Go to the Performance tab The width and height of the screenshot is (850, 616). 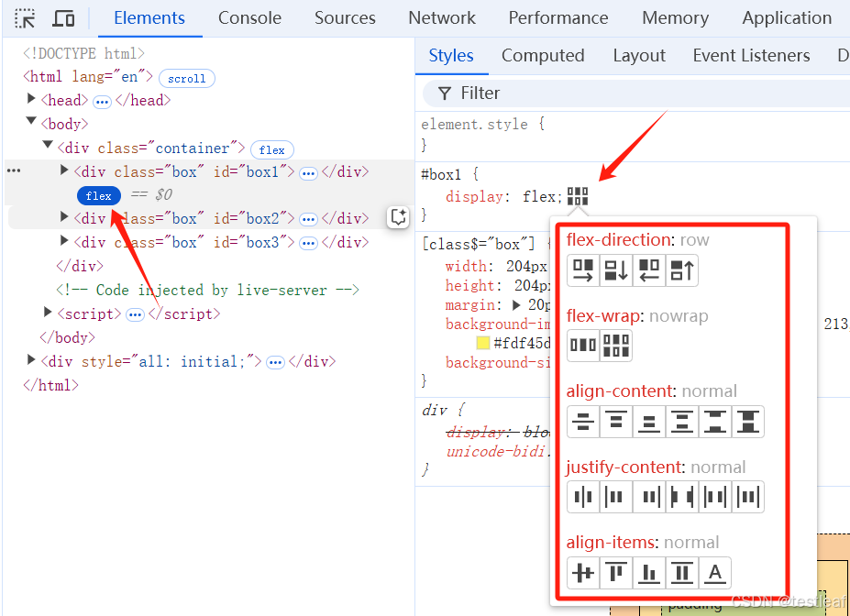point(558,18)
